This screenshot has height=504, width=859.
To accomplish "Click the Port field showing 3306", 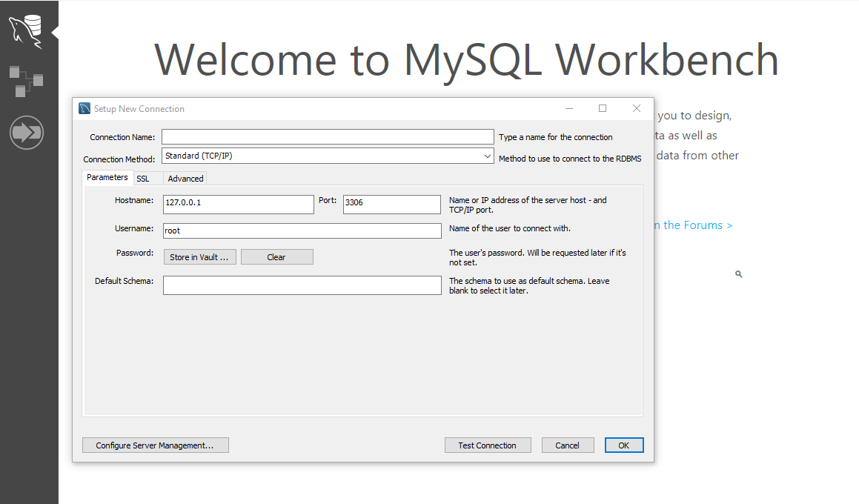I will pos(391,205).
